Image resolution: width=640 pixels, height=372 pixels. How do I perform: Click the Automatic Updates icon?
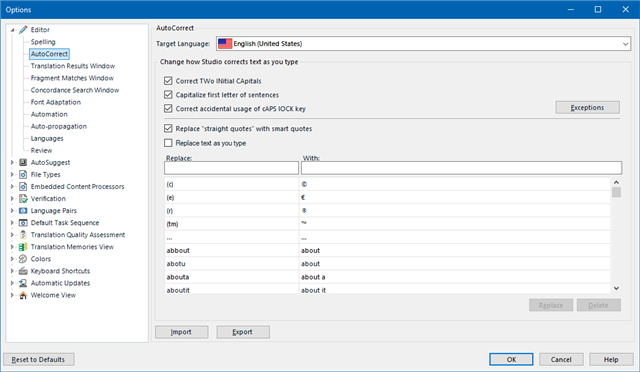coord(23,283)
